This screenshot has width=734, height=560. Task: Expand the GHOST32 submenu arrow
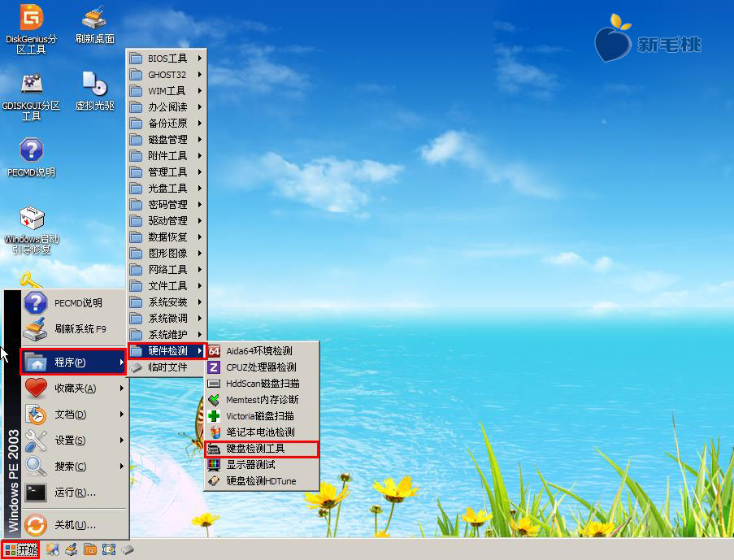[x=200, y=75]
